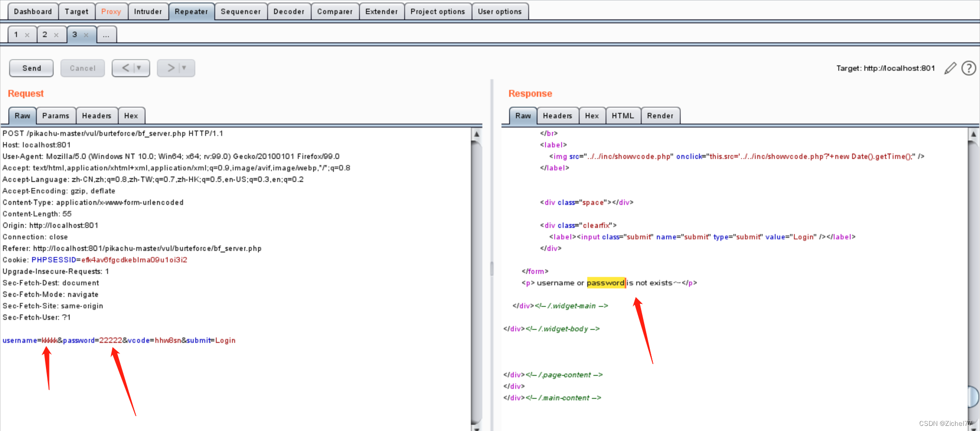Open the Target tab
Image resolution: width=980 pixels, height=431 pixels.
point(77,11)
